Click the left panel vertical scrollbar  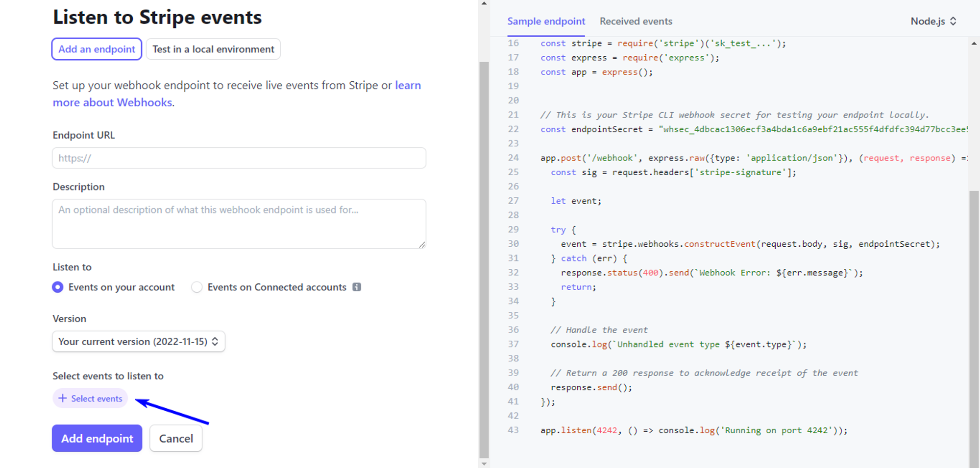click(484, 259)
